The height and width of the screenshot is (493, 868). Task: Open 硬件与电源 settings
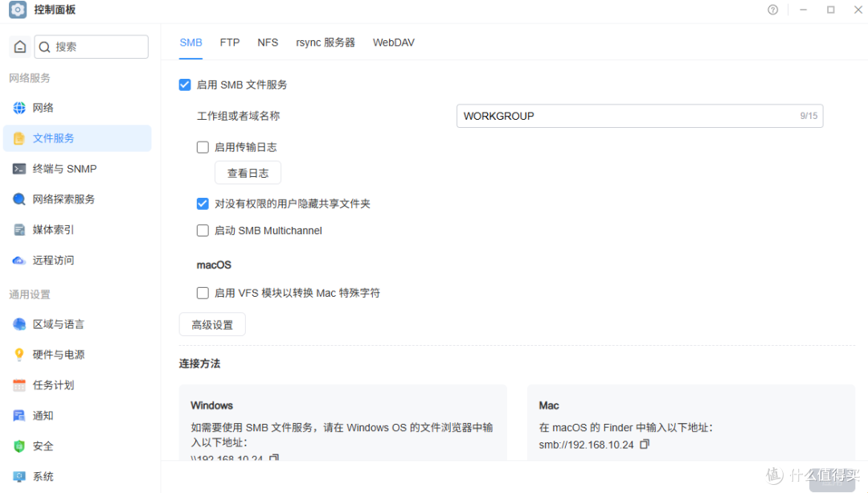pos(77,355)
